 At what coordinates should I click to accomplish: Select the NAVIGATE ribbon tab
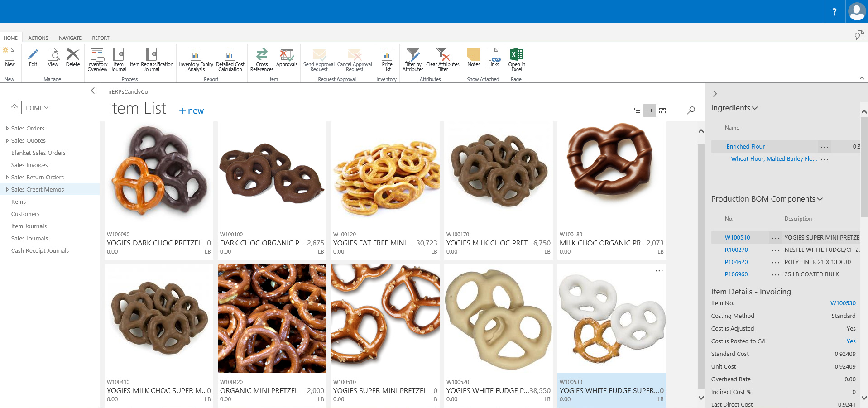(70, 38)
